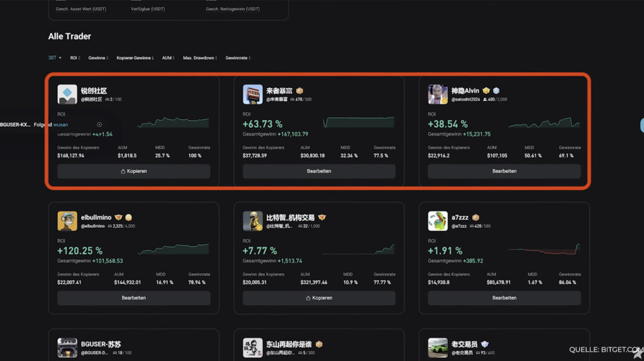The height and width of the screenshot is (361, 644).
Task: Click Bearbeiten on the 来者暴富 card
Action: point(319,171)
